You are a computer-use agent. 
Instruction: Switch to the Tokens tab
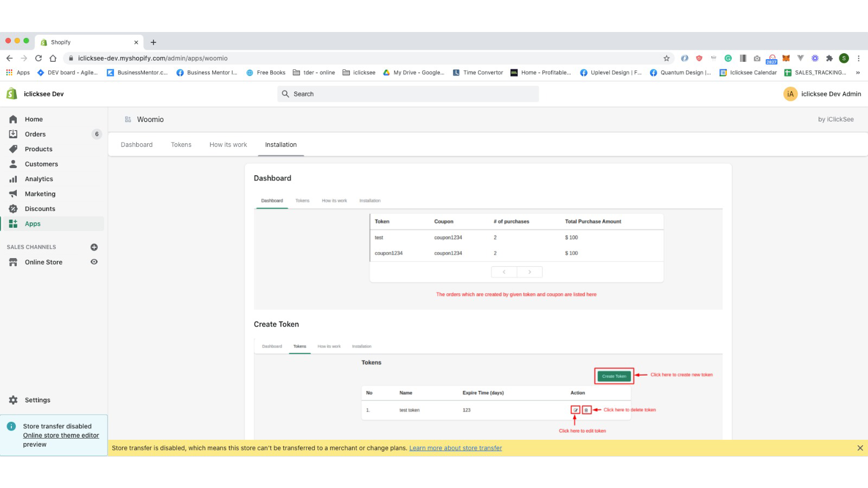(181, 145)
